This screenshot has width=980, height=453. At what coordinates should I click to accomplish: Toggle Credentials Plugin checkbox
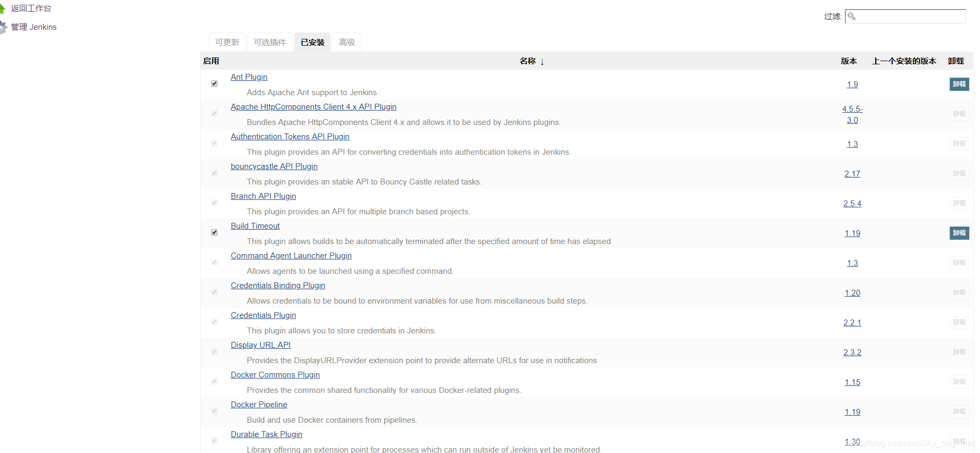tap(214, 322)
